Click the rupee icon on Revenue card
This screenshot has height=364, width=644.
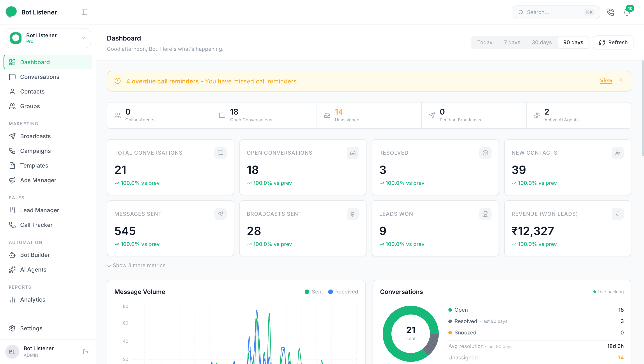click(617, 214)
